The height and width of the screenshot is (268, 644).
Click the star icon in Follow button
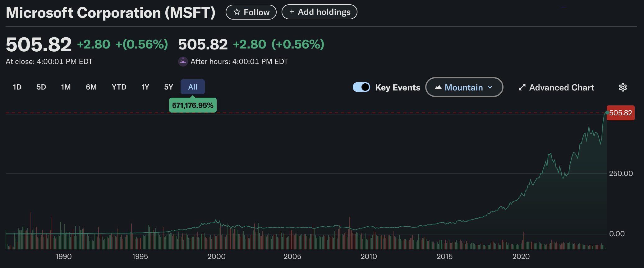click(237, 12)
